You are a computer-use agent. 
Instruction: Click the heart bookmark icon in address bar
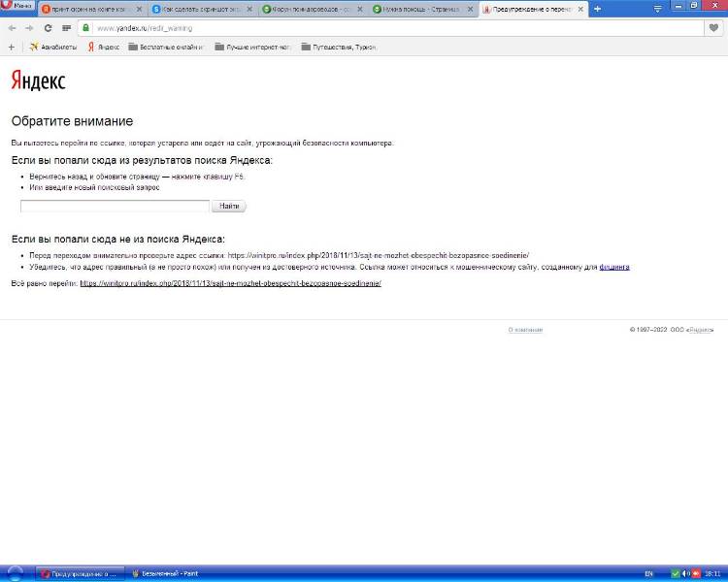click(713, 28)
